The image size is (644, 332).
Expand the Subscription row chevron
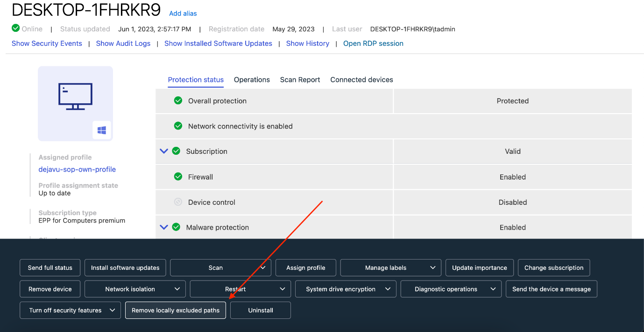tap(163, 151)
